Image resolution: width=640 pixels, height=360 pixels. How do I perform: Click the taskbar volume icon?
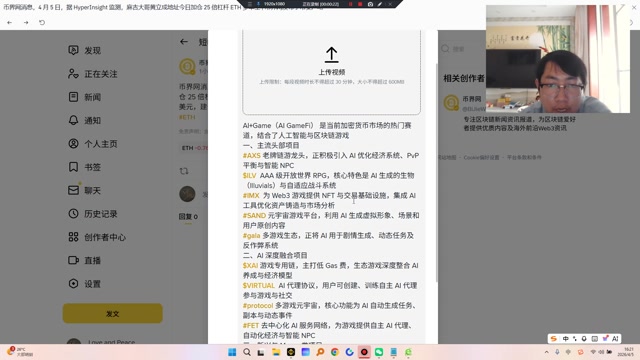click(x=601, y=352)
